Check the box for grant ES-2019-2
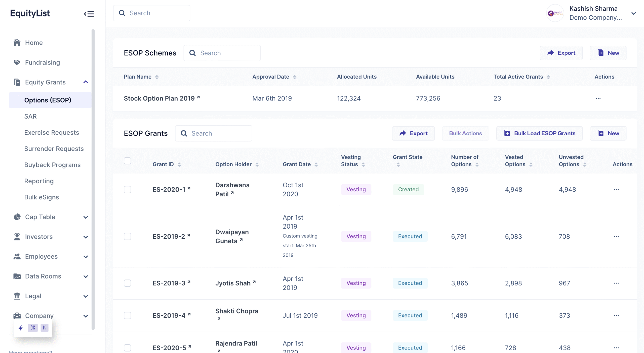The image size is (644, 353). pyautogui.click(x=127, y=236)
